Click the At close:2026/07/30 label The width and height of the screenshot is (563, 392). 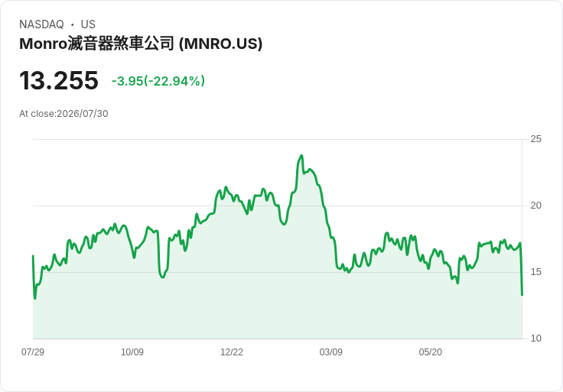(63, 114)
